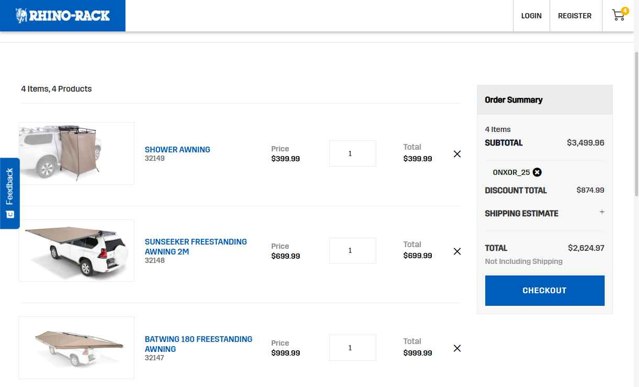Select the subtotal amount $3,499.96
639x387 pixels.
tap(585, 143)
